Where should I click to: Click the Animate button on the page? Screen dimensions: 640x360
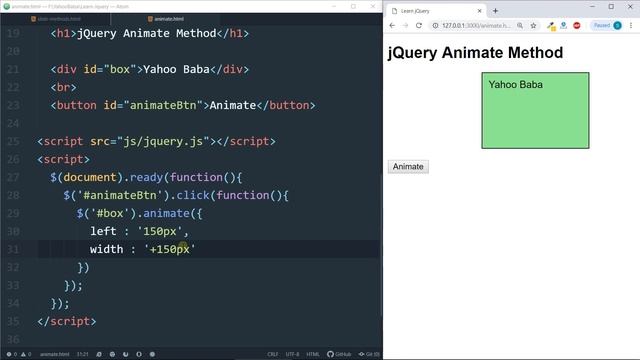[x=408, y=167]
